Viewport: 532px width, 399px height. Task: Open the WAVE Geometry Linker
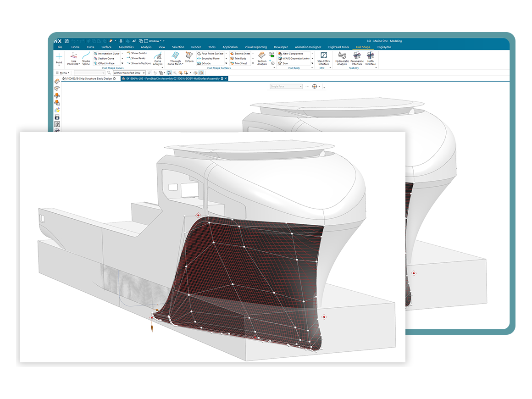click(294, 58)
